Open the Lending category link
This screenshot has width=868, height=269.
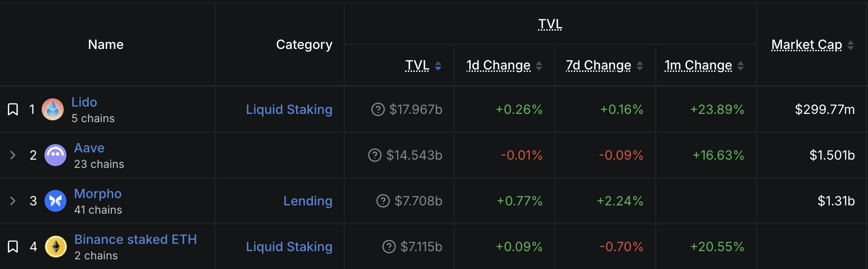pyautogui.click(x=308, y=201)
